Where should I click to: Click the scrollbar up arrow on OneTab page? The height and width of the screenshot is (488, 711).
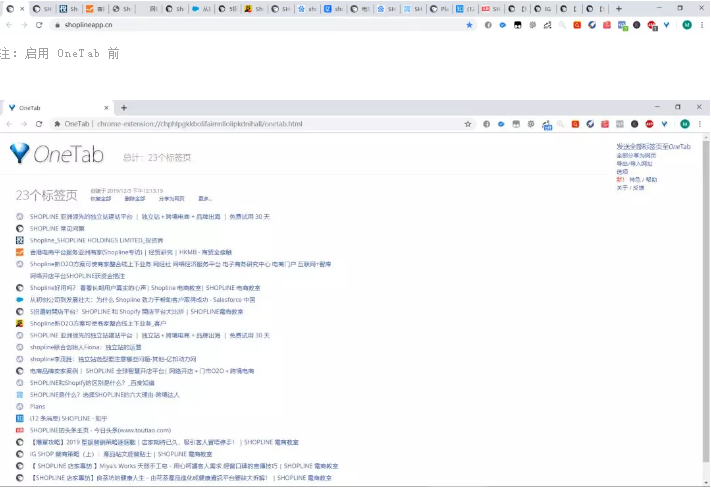click(x=706, y=137)
